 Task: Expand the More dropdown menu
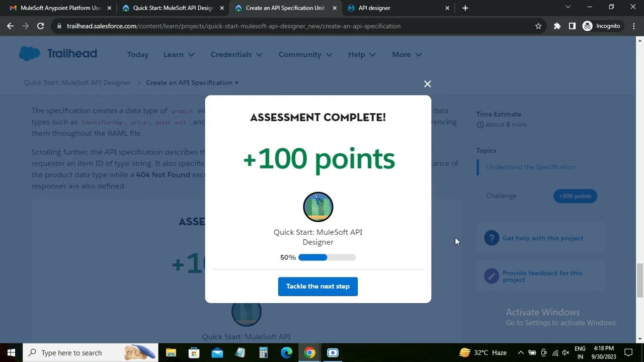click(x=407, y=54)
